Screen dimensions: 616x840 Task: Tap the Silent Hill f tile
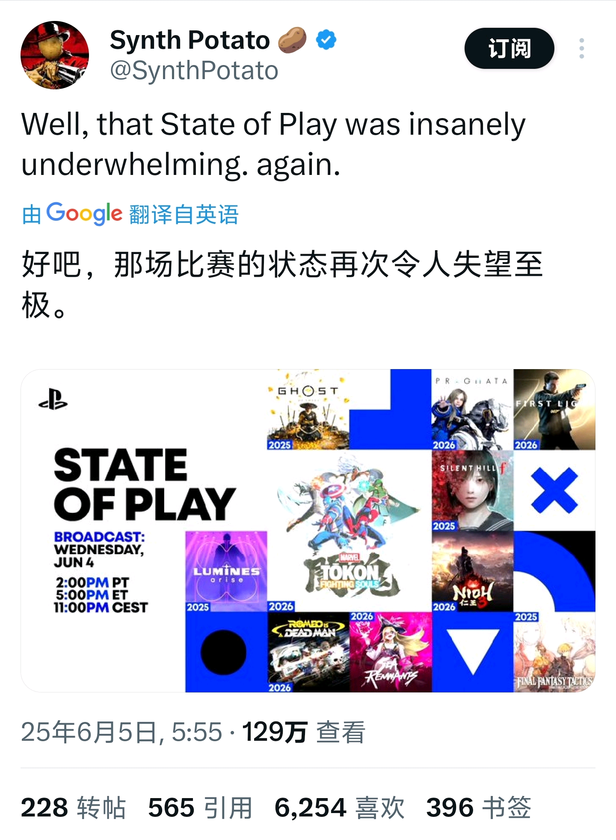point(473,491)
